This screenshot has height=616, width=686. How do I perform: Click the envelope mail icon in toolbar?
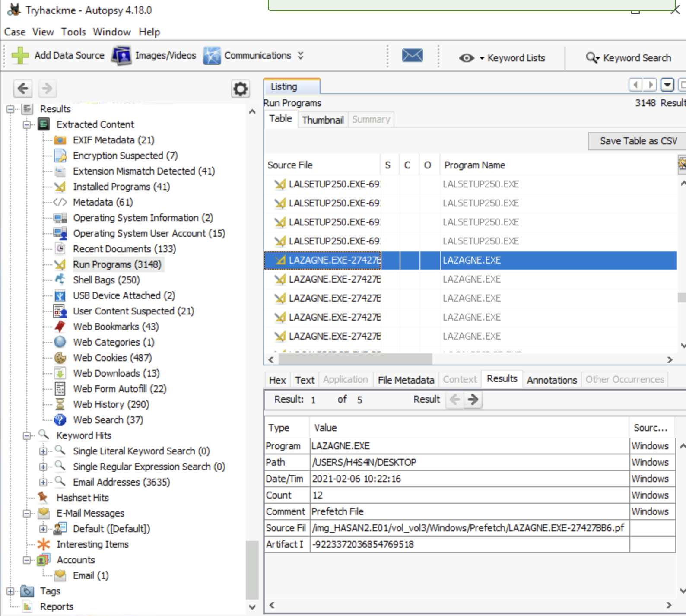tap(412, 55)
